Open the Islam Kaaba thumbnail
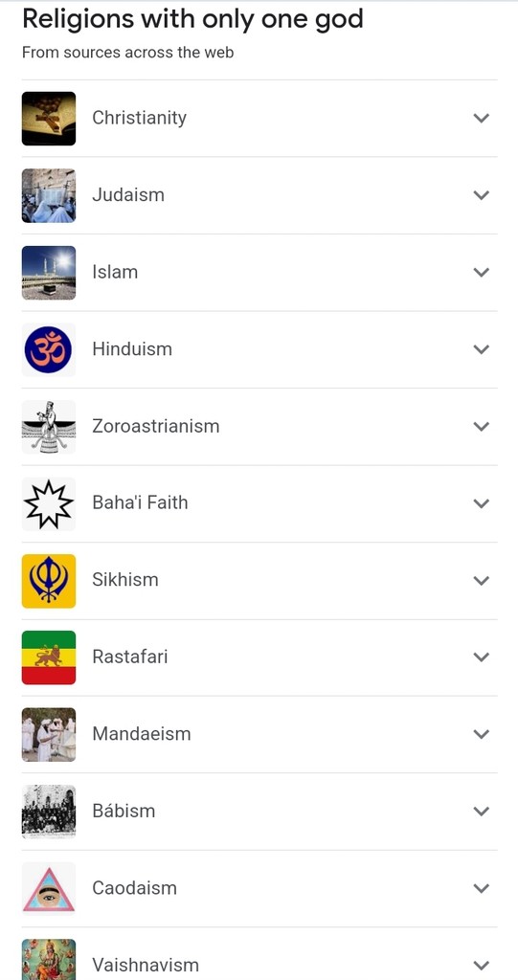This screenshot has width=518, height=980. pos(49,273)
